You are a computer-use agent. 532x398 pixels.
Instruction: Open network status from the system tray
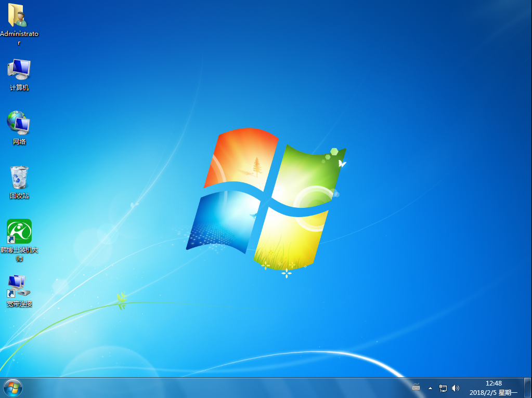point(443,388)
